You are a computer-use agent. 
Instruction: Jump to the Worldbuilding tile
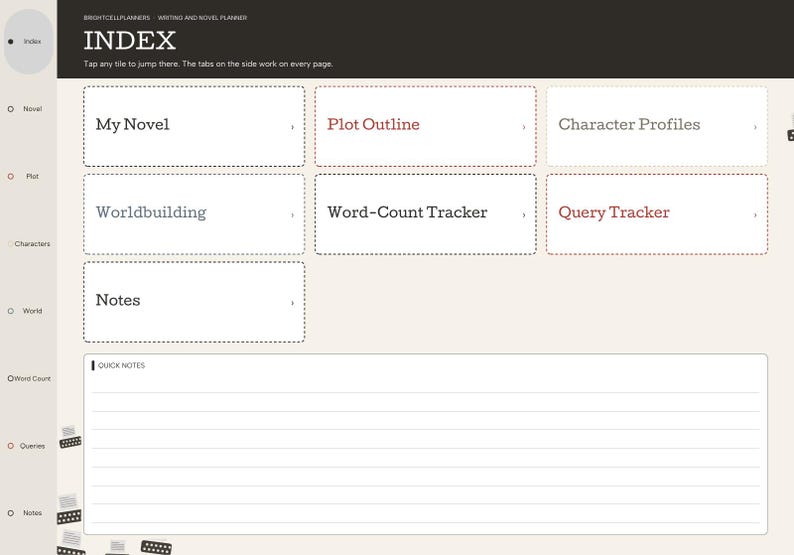(x=194, y=214)
